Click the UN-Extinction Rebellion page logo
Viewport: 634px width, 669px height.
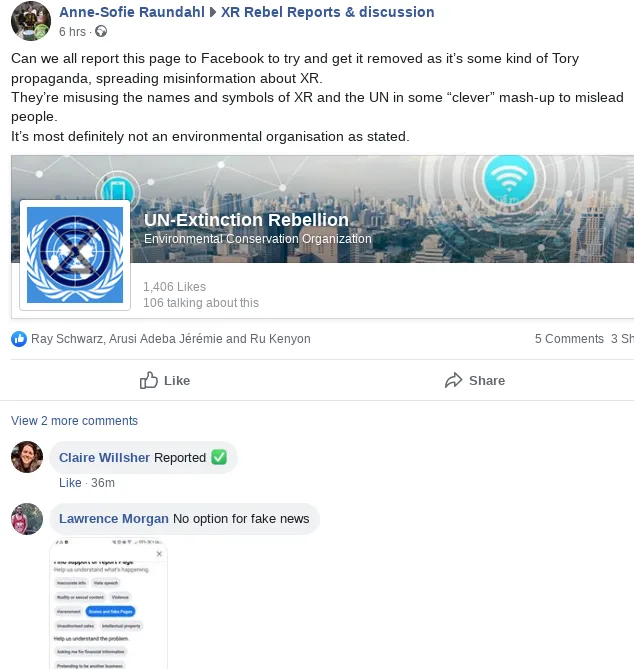pos(75,255)
